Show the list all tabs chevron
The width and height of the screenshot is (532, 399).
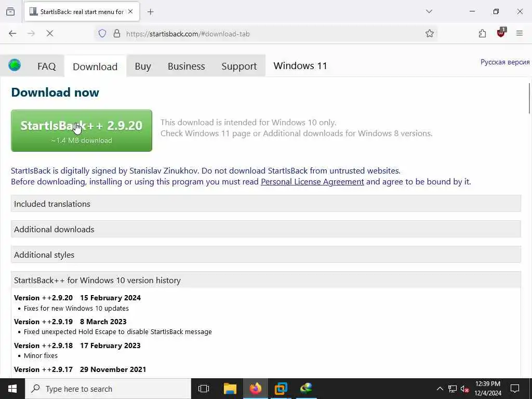pyautogui.click(x=429, y=11)
